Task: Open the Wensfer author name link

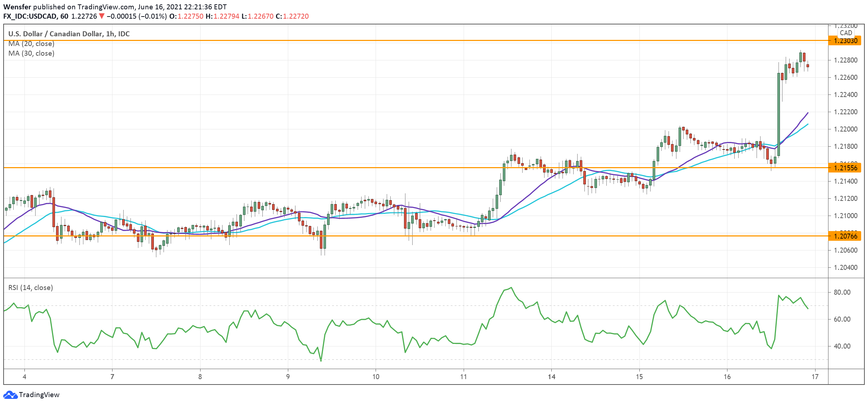Action: click(x=17, y=7)
